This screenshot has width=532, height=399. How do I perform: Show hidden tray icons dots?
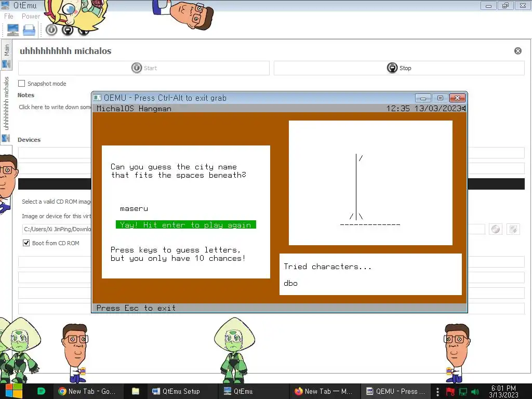coord(437,392)
